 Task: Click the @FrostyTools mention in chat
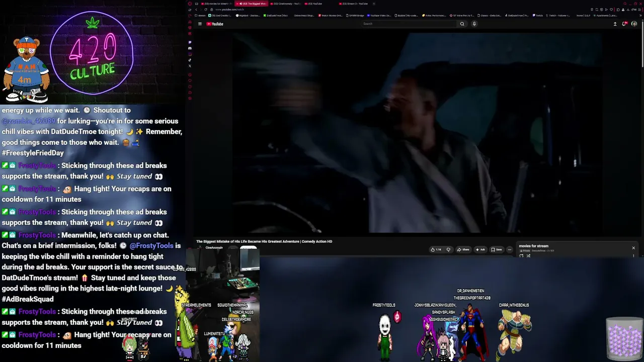tap(151, 246)
